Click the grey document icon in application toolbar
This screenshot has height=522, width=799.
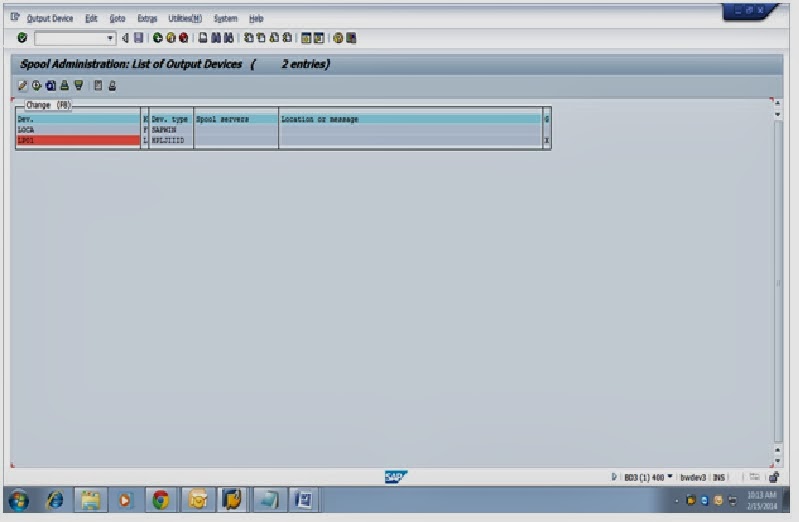click(x=98, y=86)
